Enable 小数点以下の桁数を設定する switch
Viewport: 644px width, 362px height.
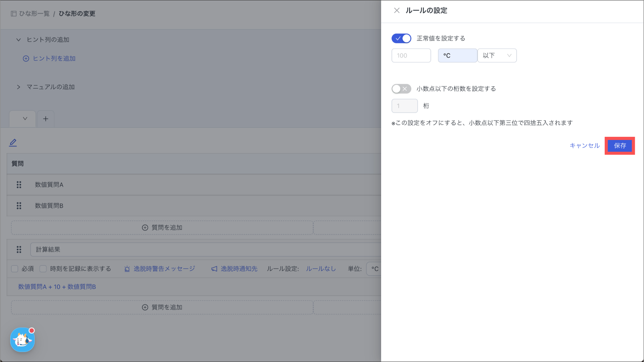[x=401, y=89]
